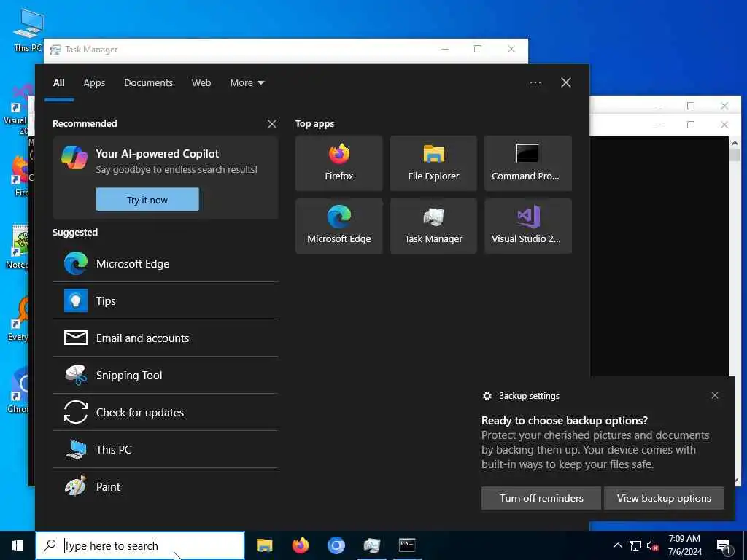The image size is (747, 560).
Task: Click the Backup settings gear icon
Action: (487, 396)
